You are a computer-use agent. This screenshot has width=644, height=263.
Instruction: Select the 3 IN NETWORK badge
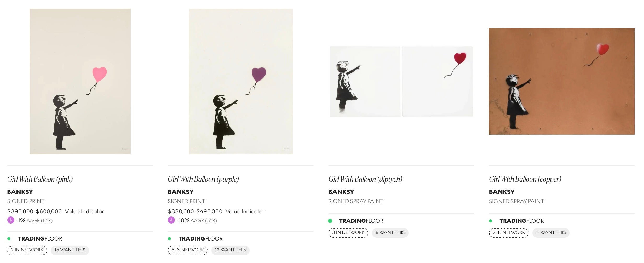pyautogui.click(x=348, y=232)
